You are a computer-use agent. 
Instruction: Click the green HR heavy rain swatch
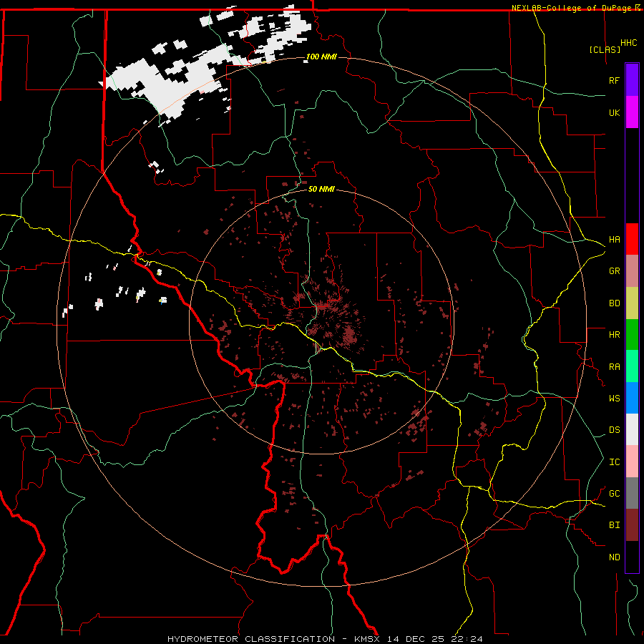click(632, 335)
